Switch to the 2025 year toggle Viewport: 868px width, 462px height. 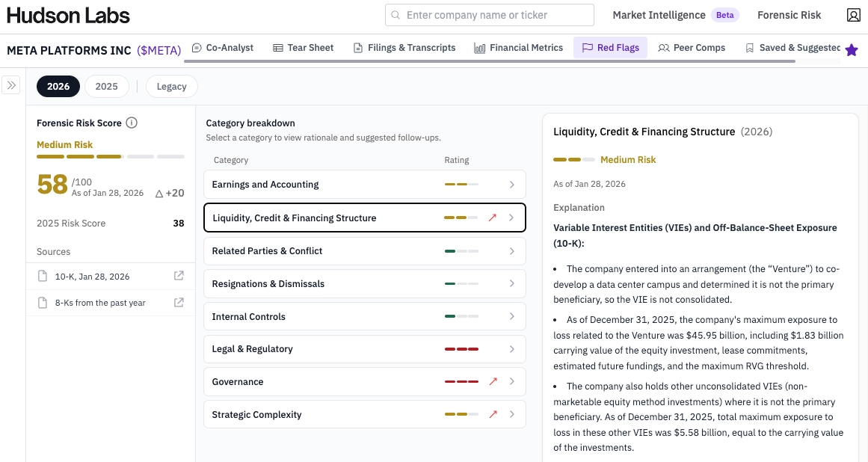(x=106, y=86)
